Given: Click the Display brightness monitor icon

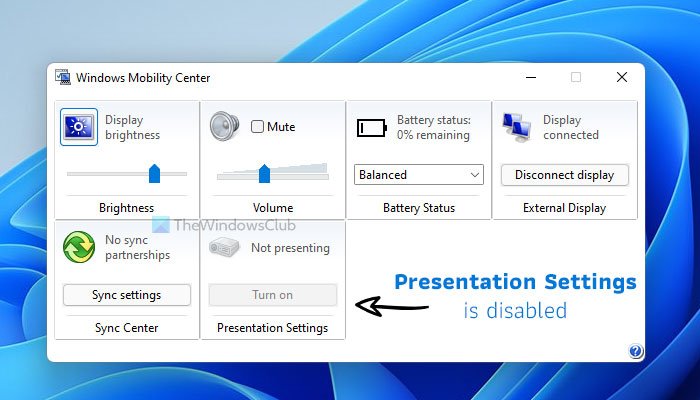Looking at the screenshot, I should pos(79,127).
